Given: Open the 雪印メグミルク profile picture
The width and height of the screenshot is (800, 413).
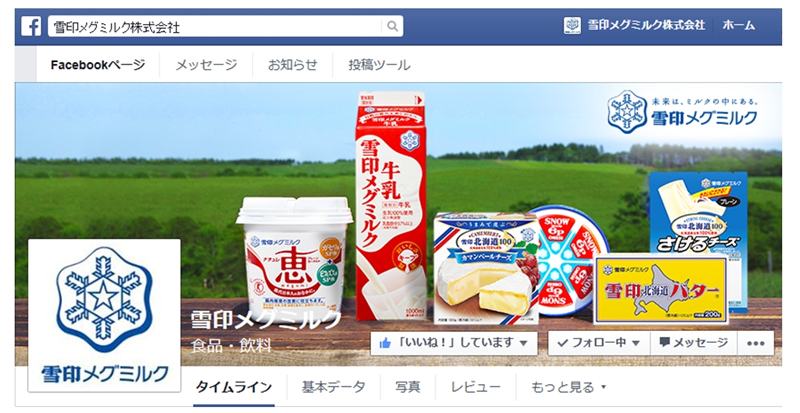Looking at the screenshot, I should click(104, 315).
